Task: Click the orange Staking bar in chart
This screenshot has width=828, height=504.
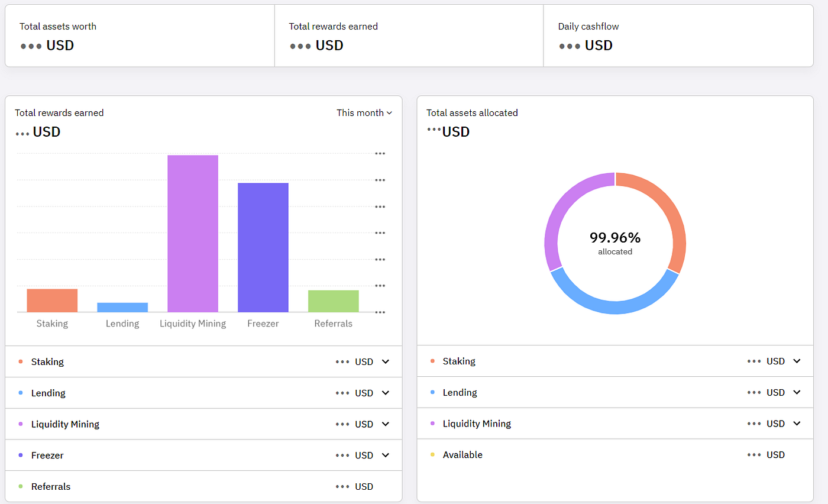Action: coord(52,301)
